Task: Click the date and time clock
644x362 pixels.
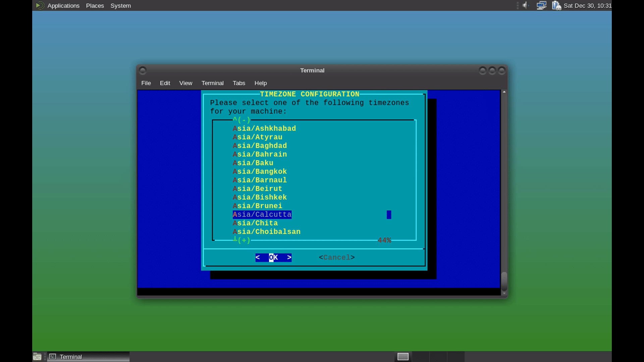Action: (x=587, y=6)
